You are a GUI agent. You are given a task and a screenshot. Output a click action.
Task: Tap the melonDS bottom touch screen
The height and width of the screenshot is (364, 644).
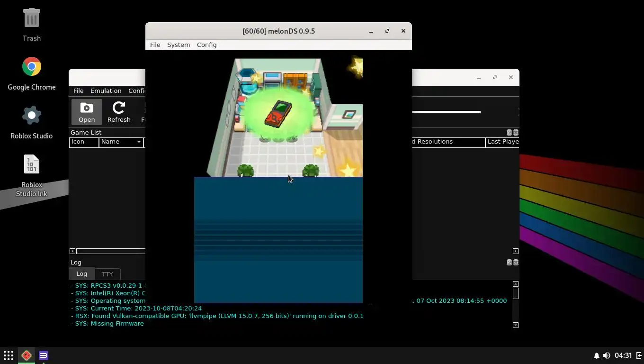click(x=278, y=240)
